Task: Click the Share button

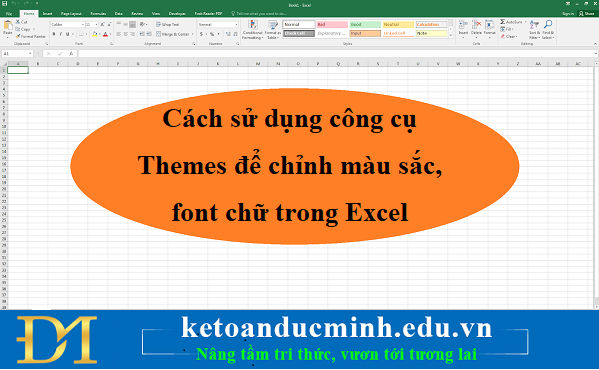Action: [587, 13]
